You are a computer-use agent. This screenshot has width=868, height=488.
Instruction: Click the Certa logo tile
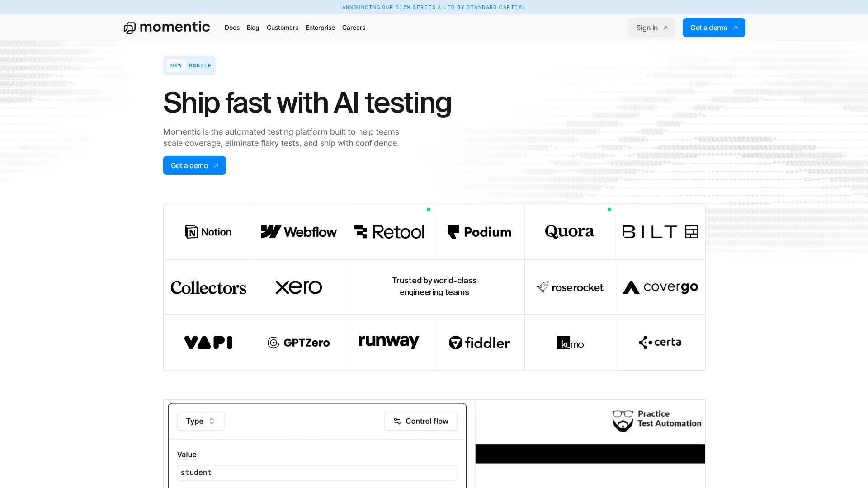pos(660,343)
